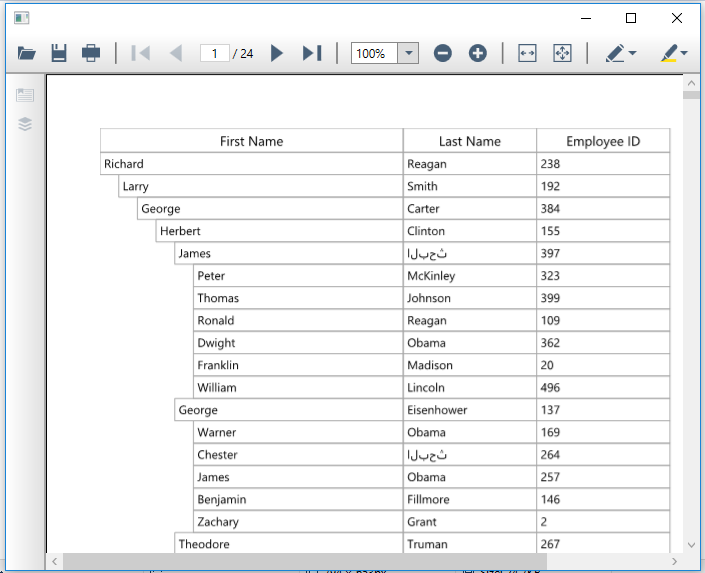The height and width of the screenshot is (573, 705).
Task: Click the Carter last name cell
Action: point(469,209)
